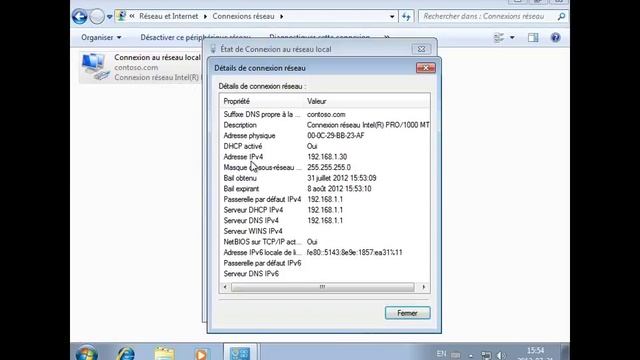
Task: Expand arrow after Réseau et Internet breadcrumb
Action: [x=205, y=17]
